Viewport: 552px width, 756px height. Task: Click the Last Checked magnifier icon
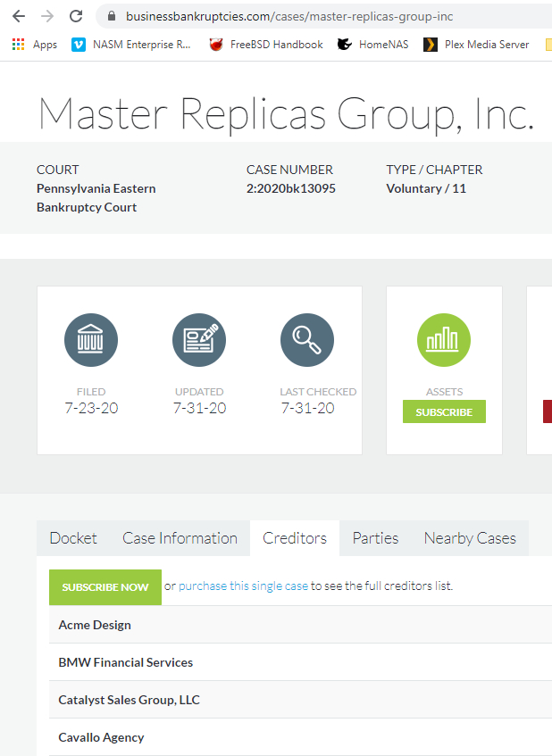[x=307, y=340]
